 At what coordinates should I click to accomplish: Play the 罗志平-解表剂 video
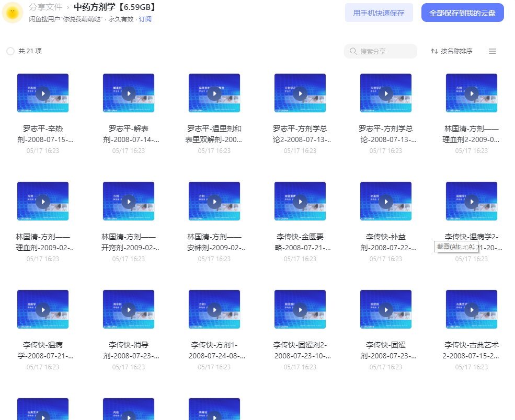tap(129, 94)
